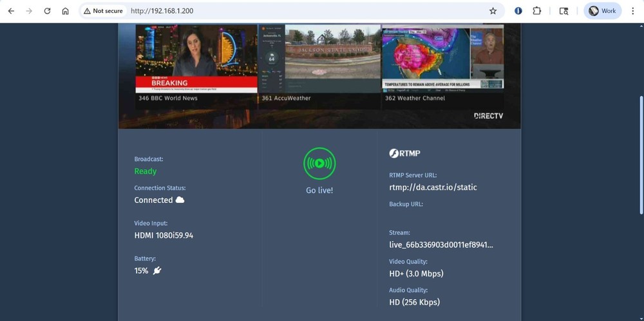Open the blue password manager extension
The height and width of the screenshot is (321, 644).
(x=518, y=11)
